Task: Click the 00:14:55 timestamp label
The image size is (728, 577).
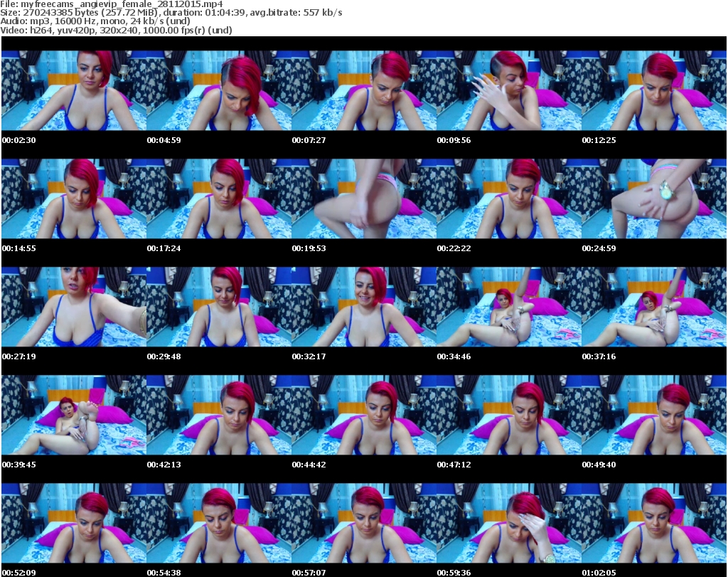Action: point(19,248)
